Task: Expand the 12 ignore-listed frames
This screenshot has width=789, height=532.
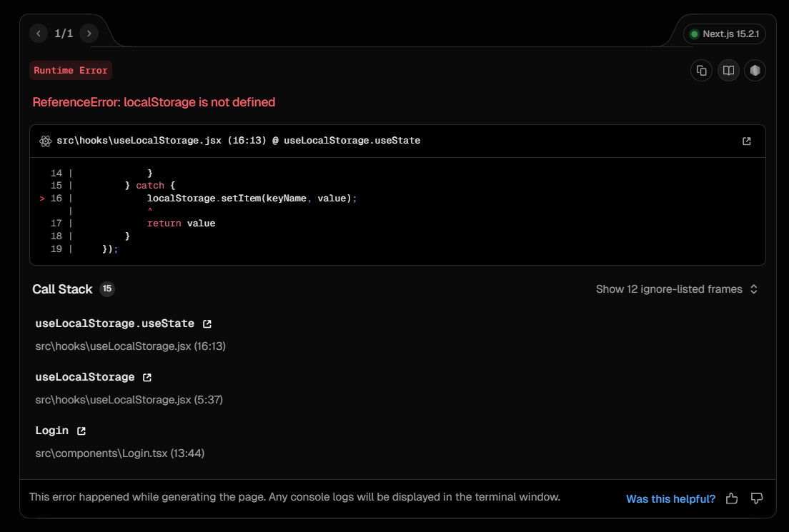Action: point(676,289)
